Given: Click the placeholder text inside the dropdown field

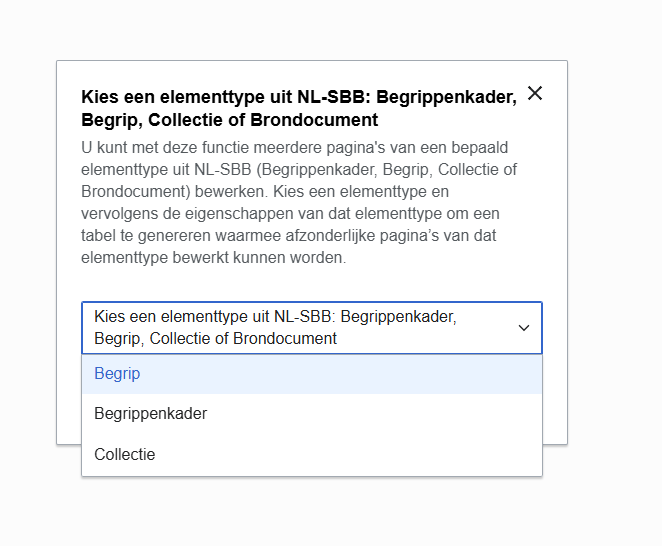Looking at the screenshot, I should (x=275, y=328).
